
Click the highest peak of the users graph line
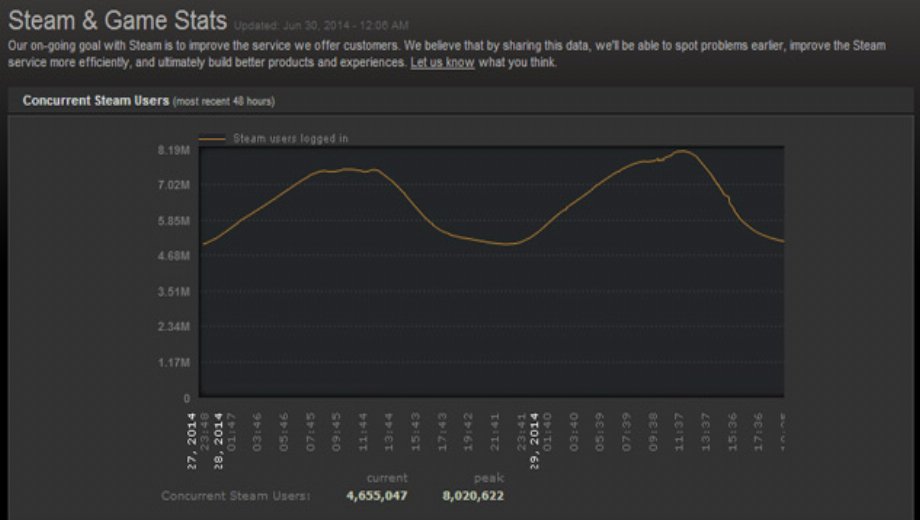pyautogui.click(x=682, y=151)
